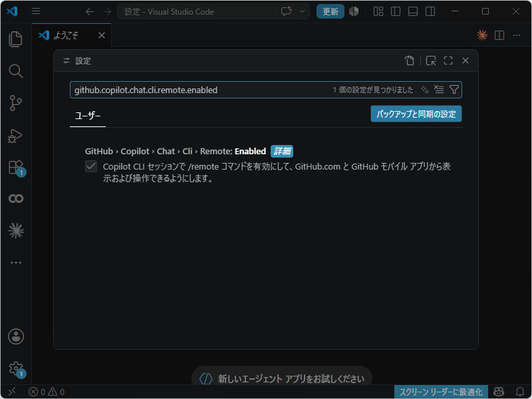The image size is (532, 399).
Task: Toggle AI search sparkle icon
Action: point(424,90)
